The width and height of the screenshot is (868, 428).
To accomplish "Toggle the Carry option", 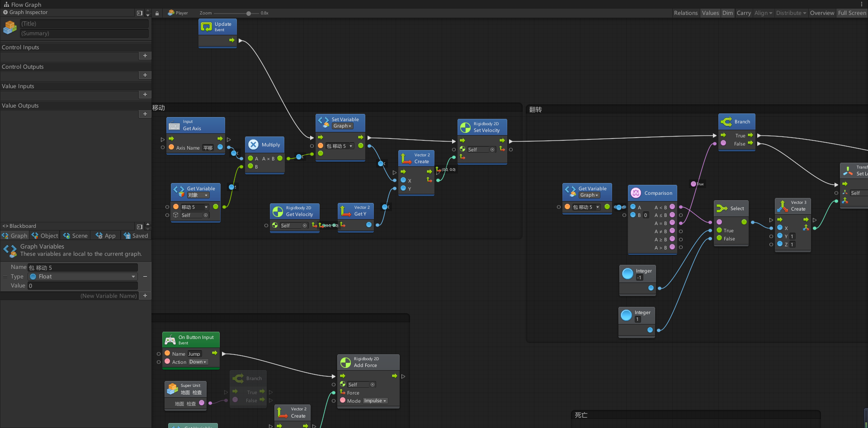I will pos(744,13).
